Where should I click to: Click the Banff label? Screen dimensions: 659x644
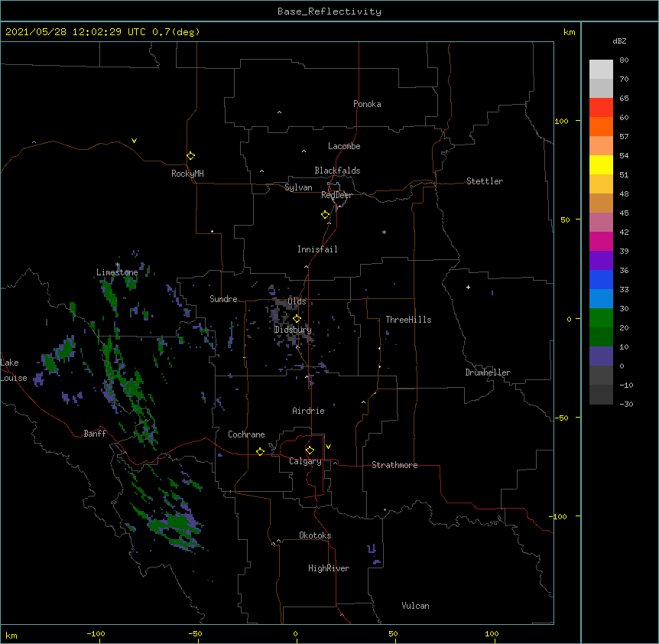click(95, 434)
